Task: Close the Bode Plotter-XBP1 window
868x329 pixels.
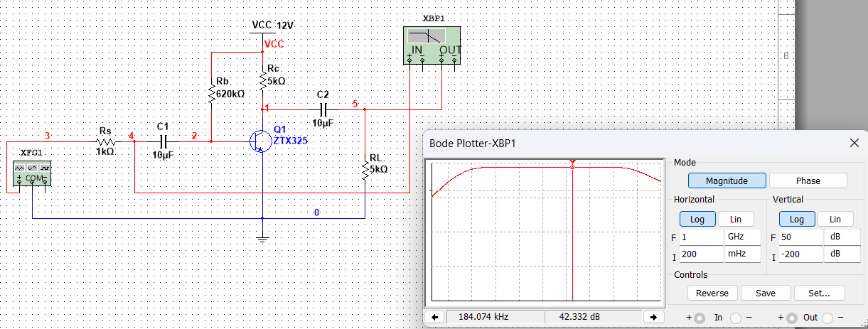Action: [854, 143]
